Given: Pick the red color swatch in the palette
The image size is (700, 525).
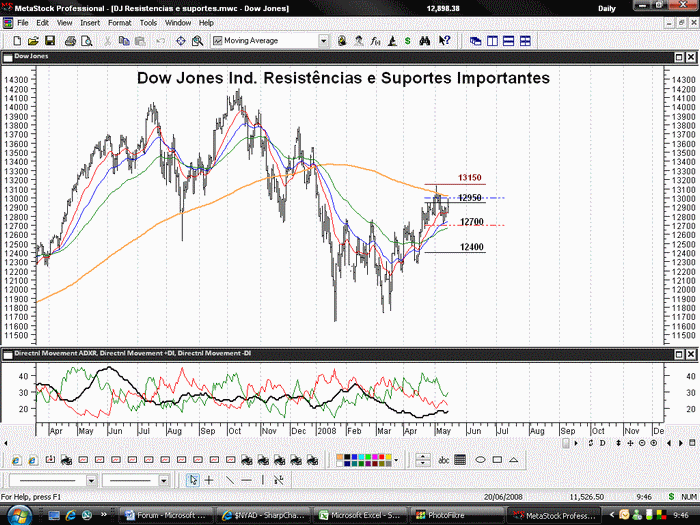Looking at the screenshot, I should point(381,457).
